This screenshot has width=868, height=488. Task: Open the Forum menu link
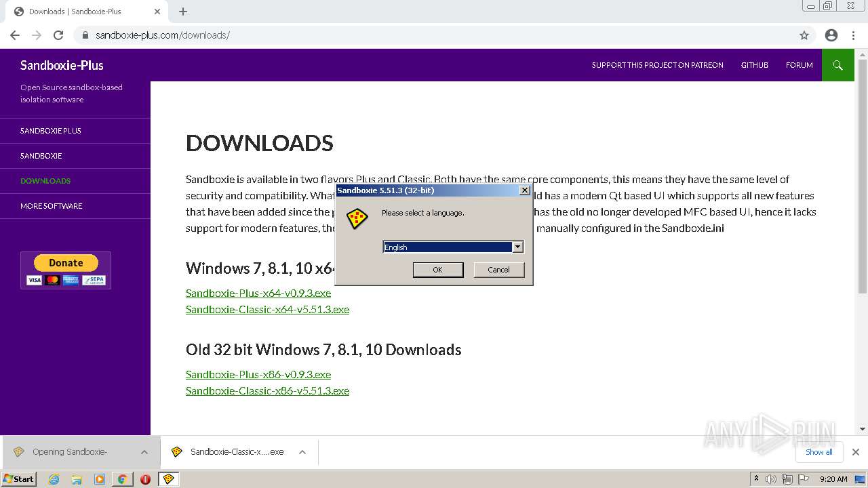tap(800, 65)
